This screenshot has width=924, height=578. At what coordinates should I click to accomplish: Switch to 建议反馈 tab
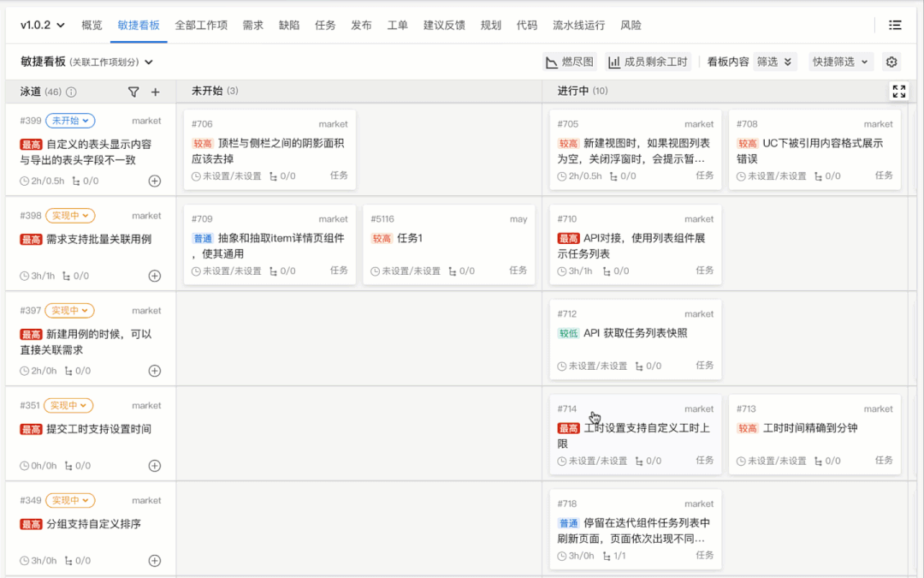pyautogui.click(x=444, y=25)
